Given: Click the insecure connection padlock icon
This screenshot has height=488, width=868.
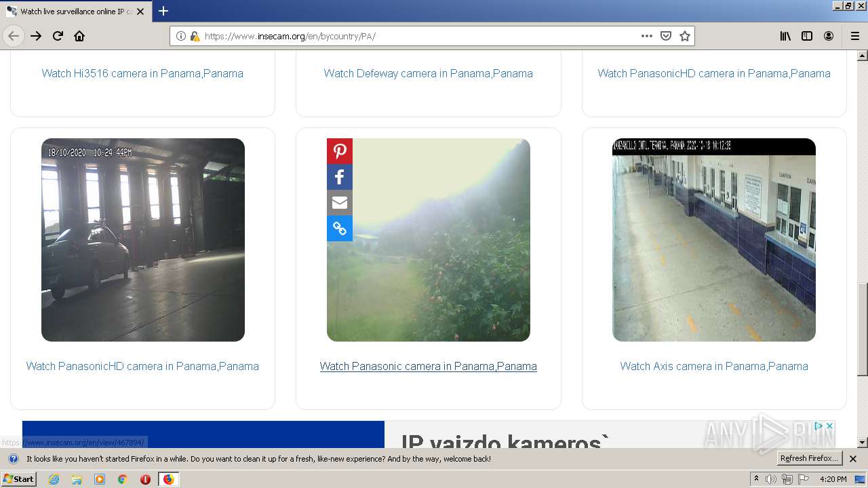Looking at the screenshot, I should click(x=195, y=36).
